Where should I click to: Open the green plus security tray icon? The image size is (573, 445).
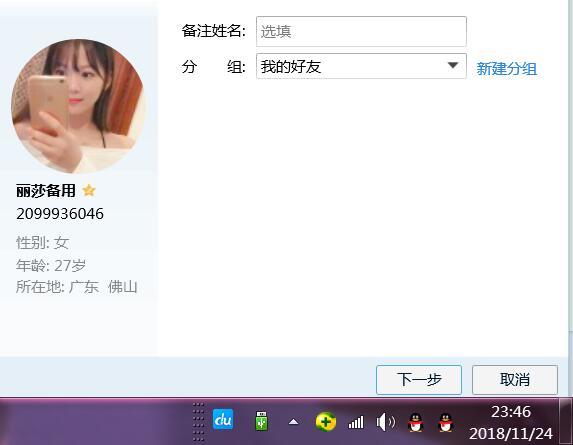tap(326, 422)
